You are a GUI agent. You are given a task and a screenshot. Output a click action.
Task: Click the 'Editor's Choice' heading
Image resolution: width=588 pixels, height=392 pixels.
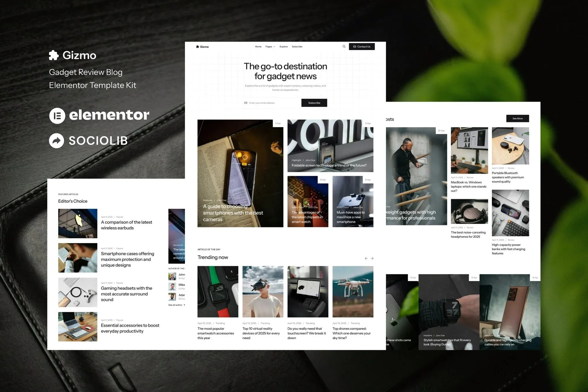[x=73, y=201]
